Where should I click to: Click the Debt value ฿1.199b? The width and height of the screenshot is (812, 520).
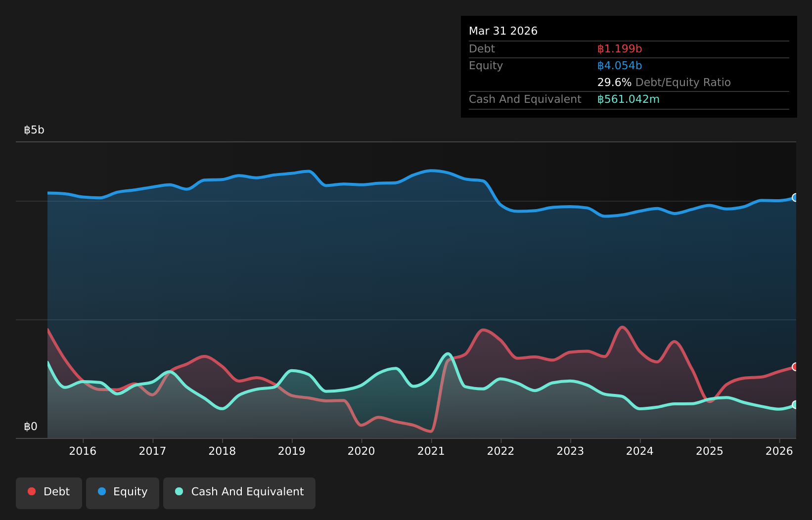pos(620,49)
